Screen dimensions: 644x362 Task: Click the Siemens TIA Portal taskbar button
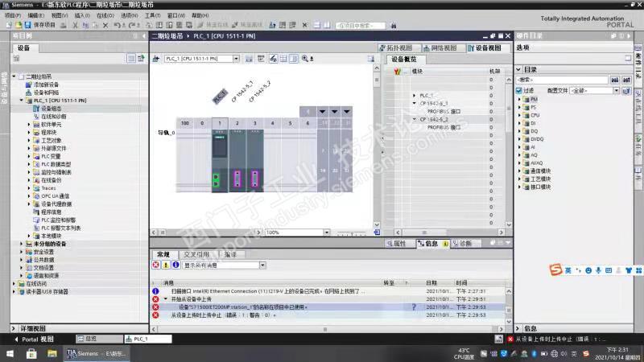click(x=96, y=353)
